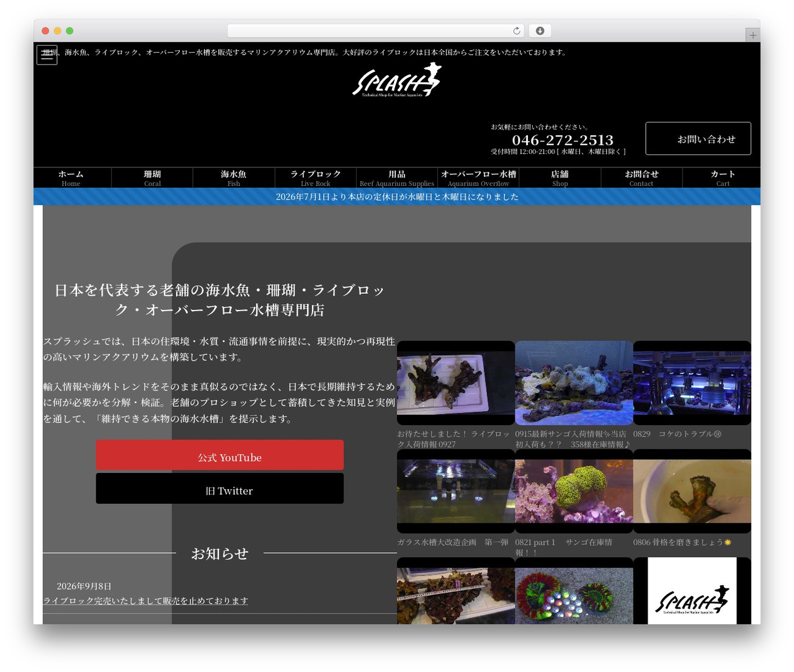Screen dimensions: 794x672
Task: Open video thumbnail 0829 コケのトラブル
Action: pyautogui.click(x=692, y=383)
